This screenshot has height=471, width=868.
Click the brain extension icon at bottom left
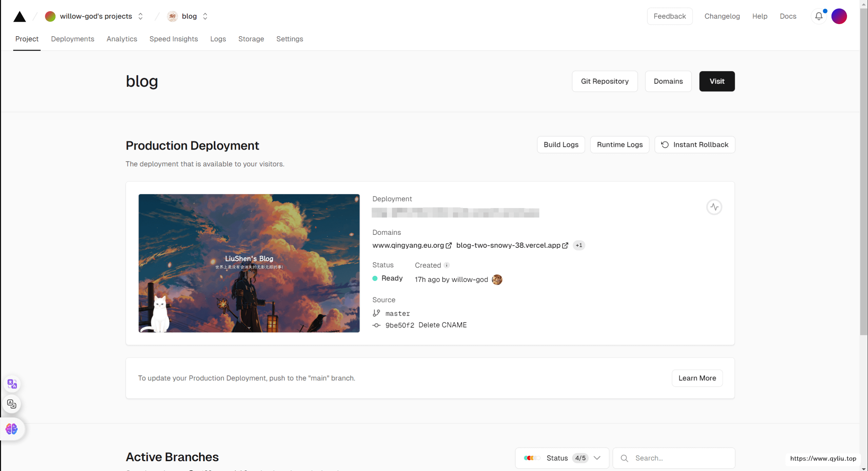[12, 429]
